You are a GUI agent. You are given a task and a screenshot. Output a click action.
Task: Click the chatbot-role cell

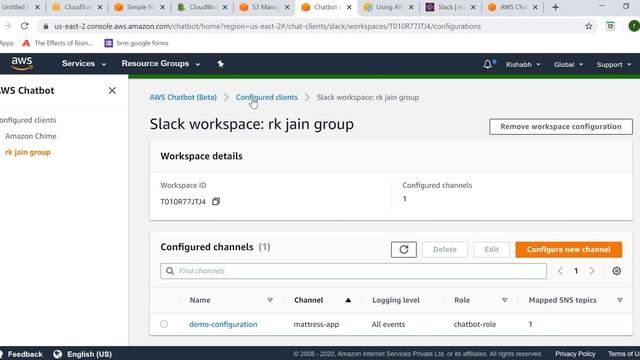tap(475, 324)
